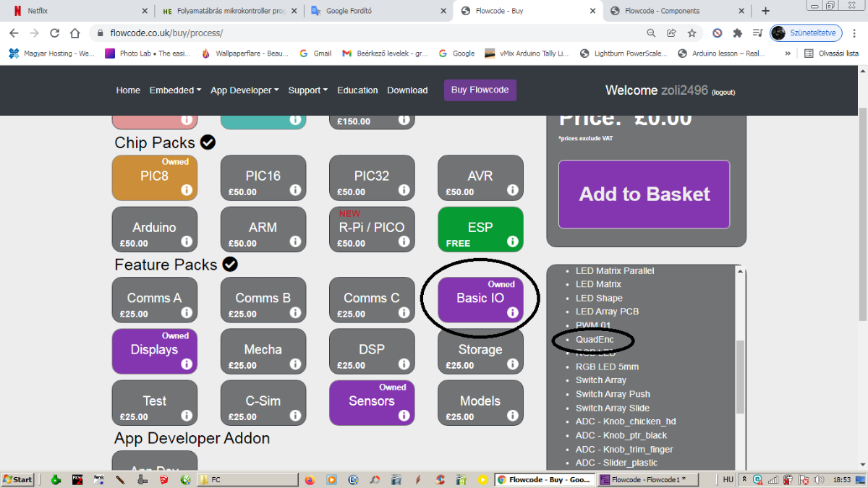Click the Add to Basket button
The height and width of the screenshot is (488, 868).
pyautogui.click(x=644, y=194)
